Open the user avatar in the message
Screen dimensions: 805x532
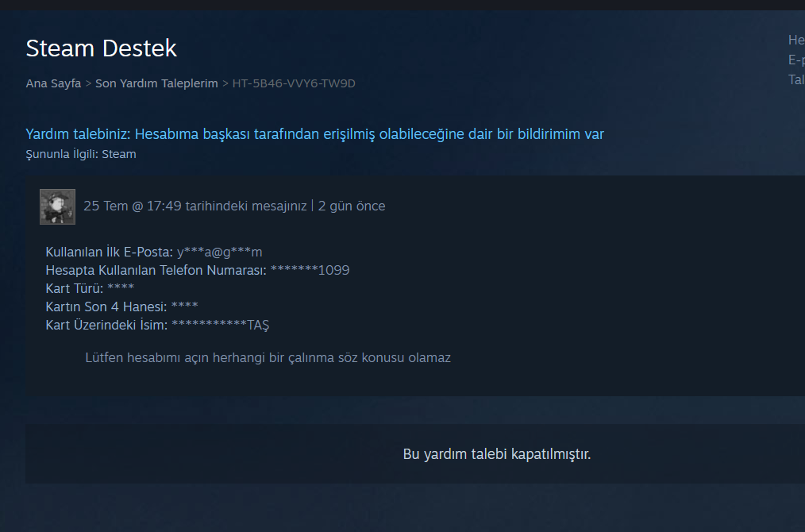57,206
